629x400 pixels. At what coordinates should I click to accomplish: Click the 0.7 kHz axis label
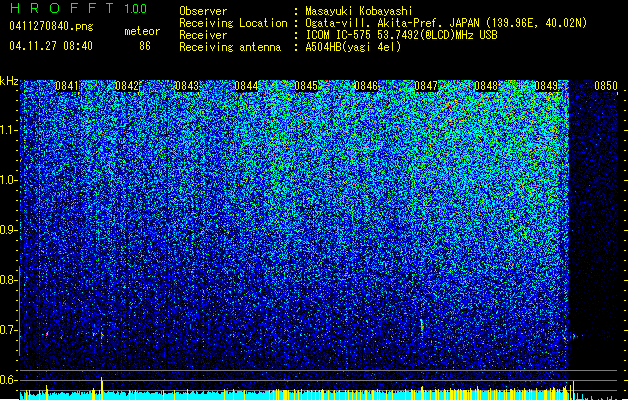pos(9,330)
